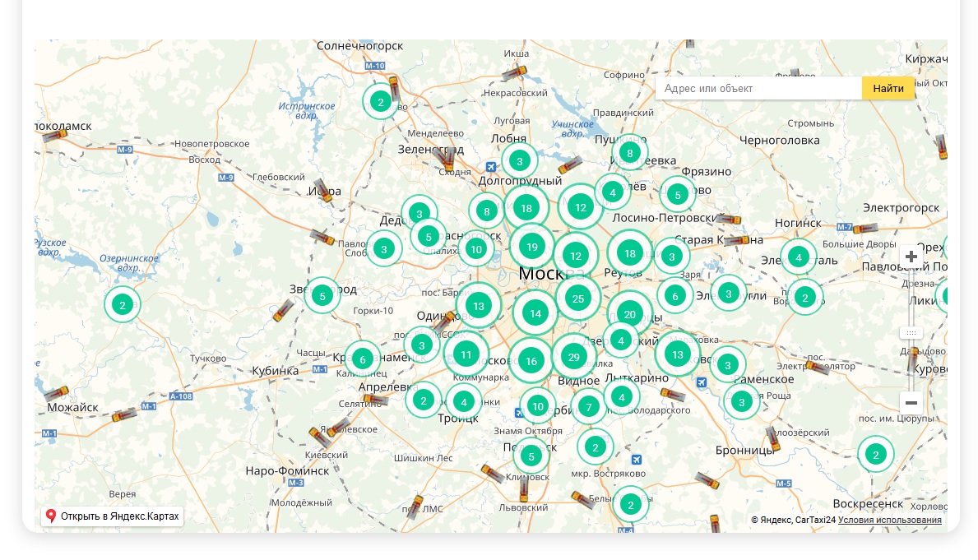
Task: Open the 'Условия использования' link
Action: click(889, 520)
